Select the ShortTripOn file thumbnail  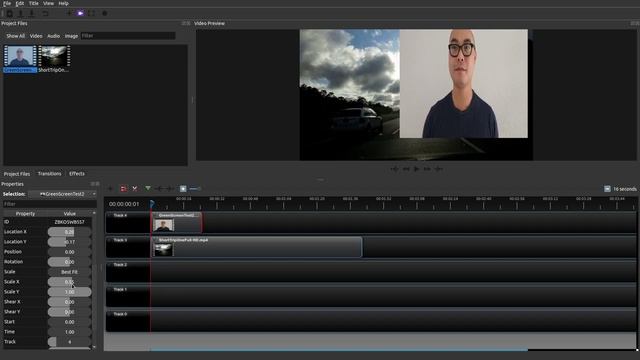(54, 59)
